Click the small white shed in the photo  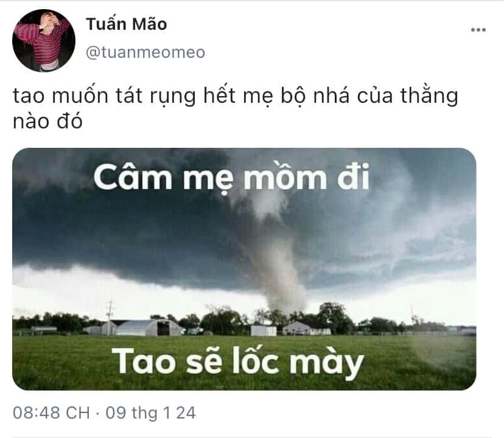click(x=264, y=330)
